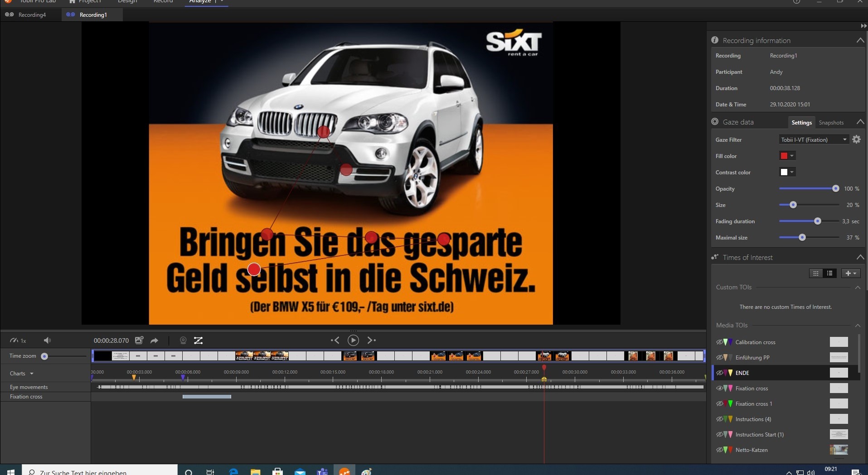Viewport: 868px width, 475px height.
Task: Show Netto-Katzen TOI visibility
Action: (x=719, y=450)
